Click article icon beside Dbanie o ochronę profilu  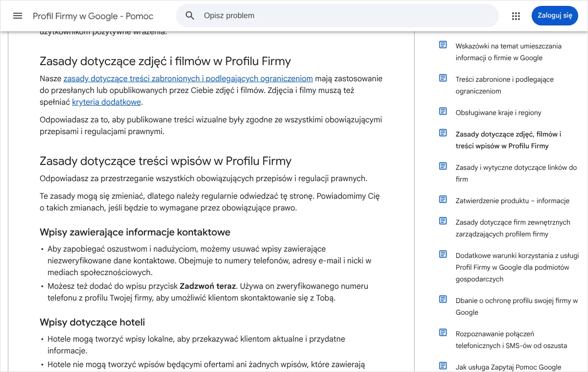pyautogui.click(x=443, y=300)
